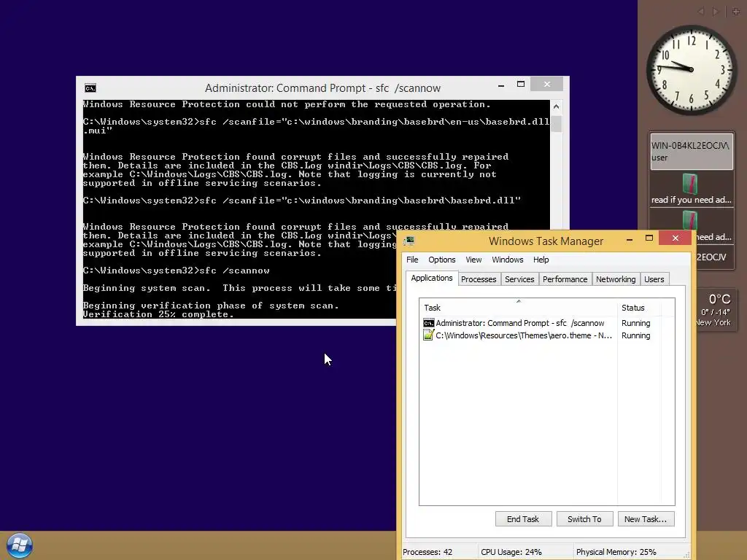The width and height of the screenshot is (747, 560).
Task: Open the fully visible 'read if you need ad...' note
Action: click(692, 189)
